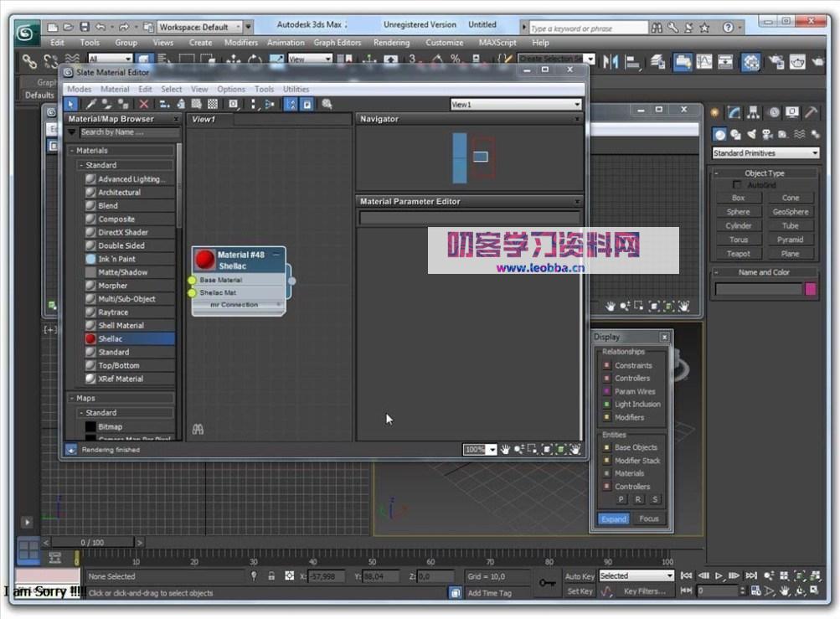Open the Standard Primitives dropdown
840x619 pixels.
[765, 153]
